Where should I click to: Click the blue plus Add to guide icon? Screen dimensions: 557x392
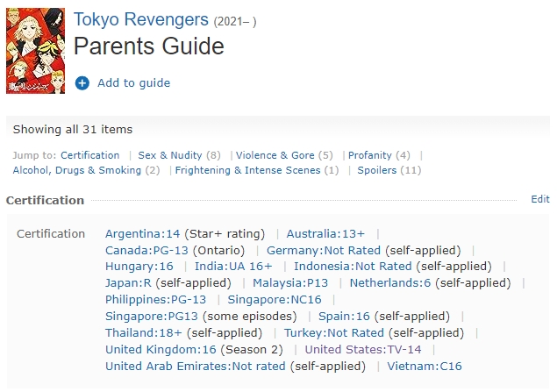(82, 83)
